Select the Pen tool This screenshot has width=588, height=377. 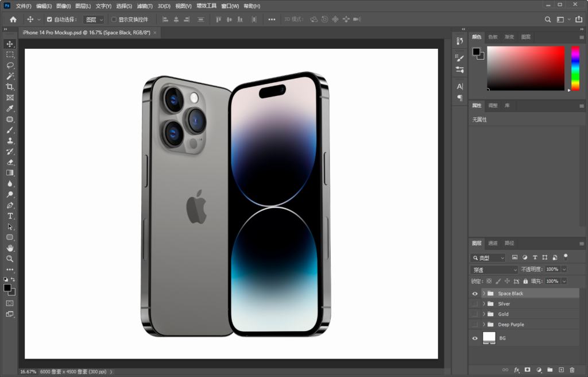click(x=10, y=205)
